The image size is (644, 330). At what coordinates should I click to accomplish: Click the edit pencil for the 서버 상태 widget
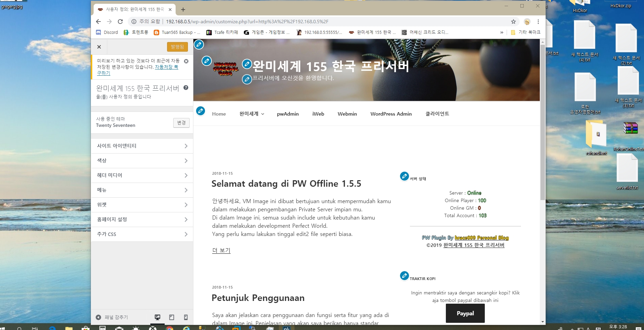click(404, 176)
